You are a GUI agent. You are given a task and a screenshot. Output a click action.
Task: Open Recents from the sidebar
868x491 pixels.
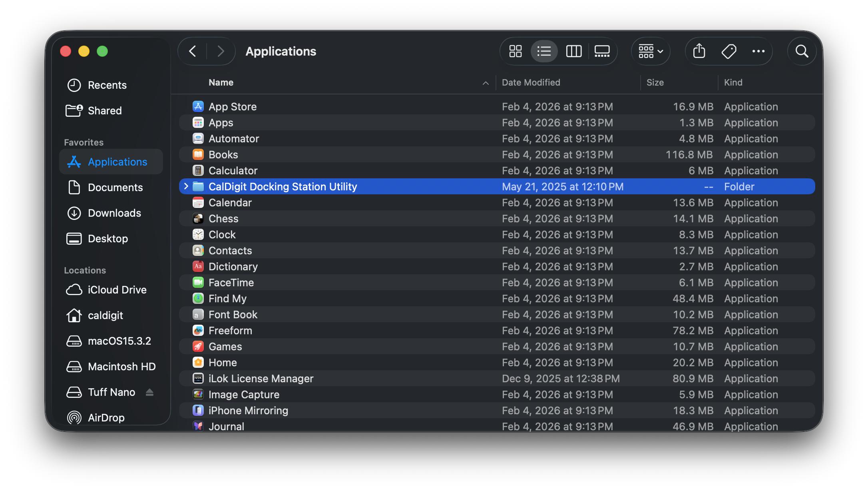pyautogui.click(x=108, y=85)
